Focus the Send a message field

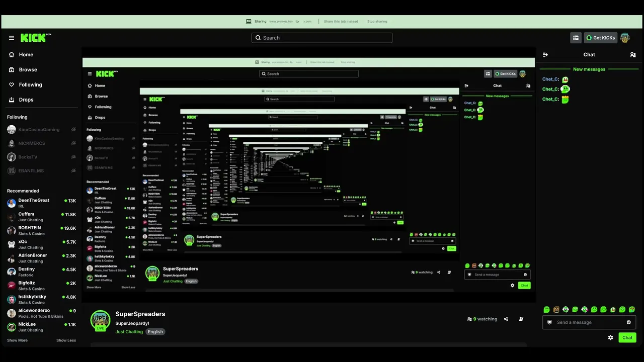point(589,322)
